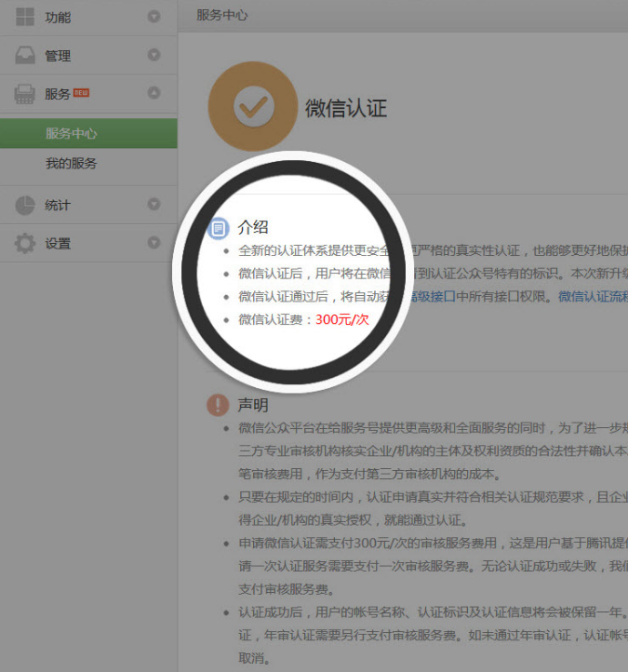The height and width of the screenshot is (672, 628).
Task: Open the 统计 sidebar menu
Action: [x=88, y=206]
